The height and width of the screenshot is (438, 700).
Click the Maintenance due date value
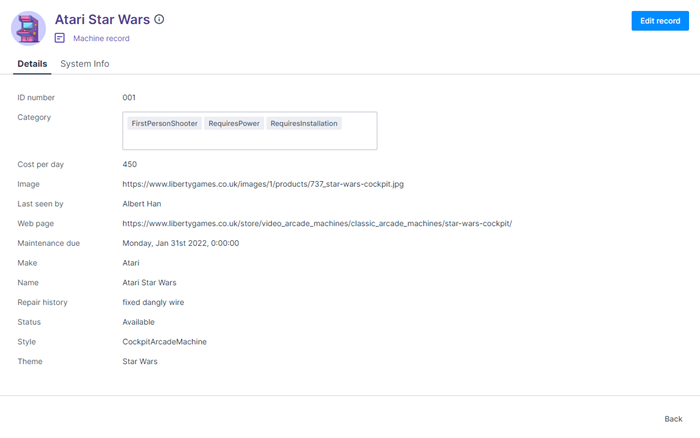tap(181, 243)
